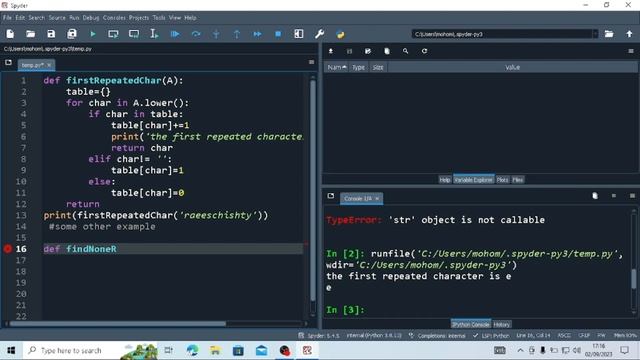
Task: Sort variables by the Value column
Action: 513,67
